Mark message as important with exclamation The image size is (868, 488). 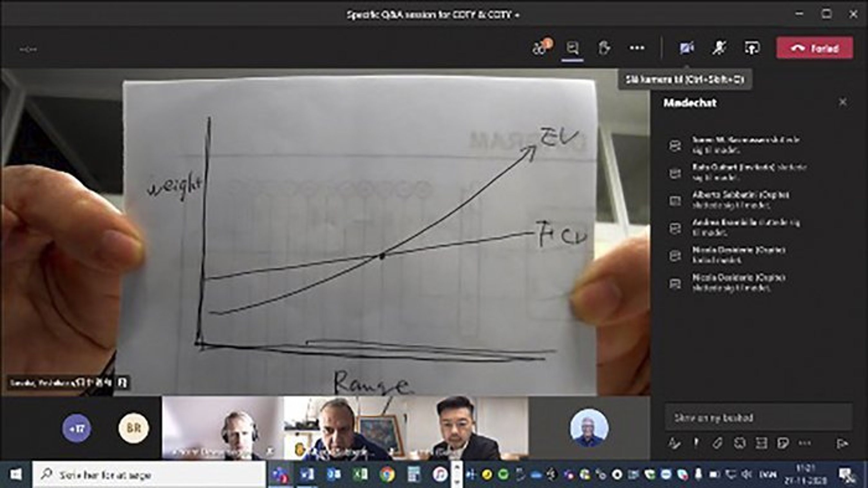click(x=696, y=443)
